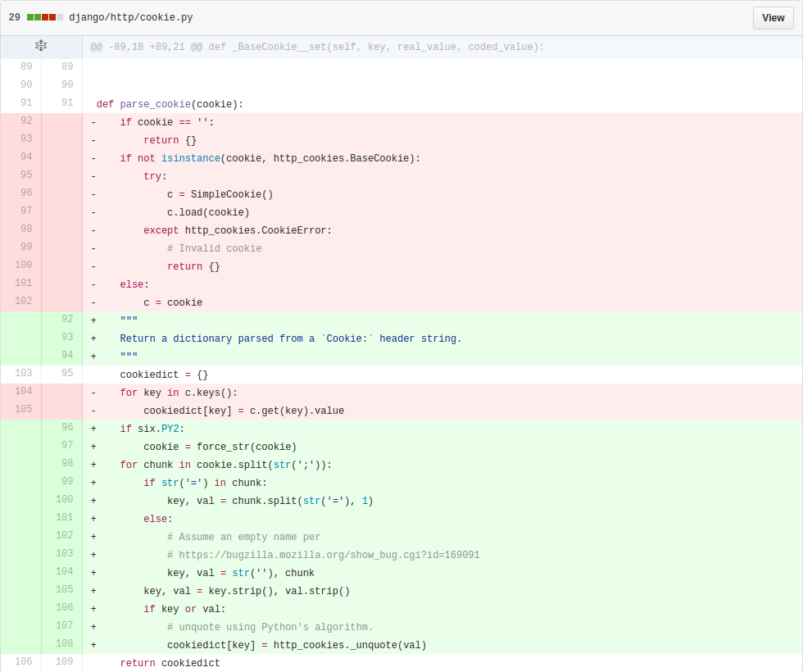Image resolution: width=803 pixels, height=672 pixels.
Task: Click the added line 'if key or val:'
Action: tap(184, 608)
